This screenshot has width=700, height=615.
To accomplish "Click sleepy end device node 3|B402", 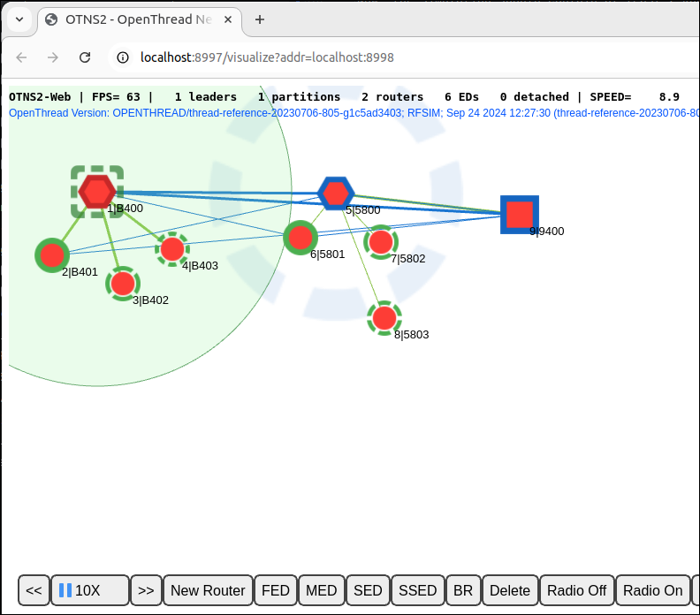I will pyautogui.click(x=123, y=284).
